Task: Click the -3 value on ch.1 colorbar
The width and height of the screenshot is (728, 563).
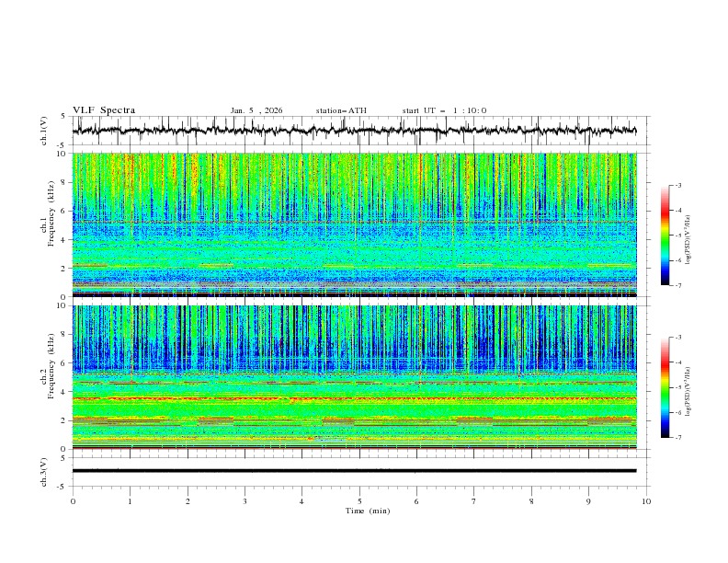Action: (679, 186)
